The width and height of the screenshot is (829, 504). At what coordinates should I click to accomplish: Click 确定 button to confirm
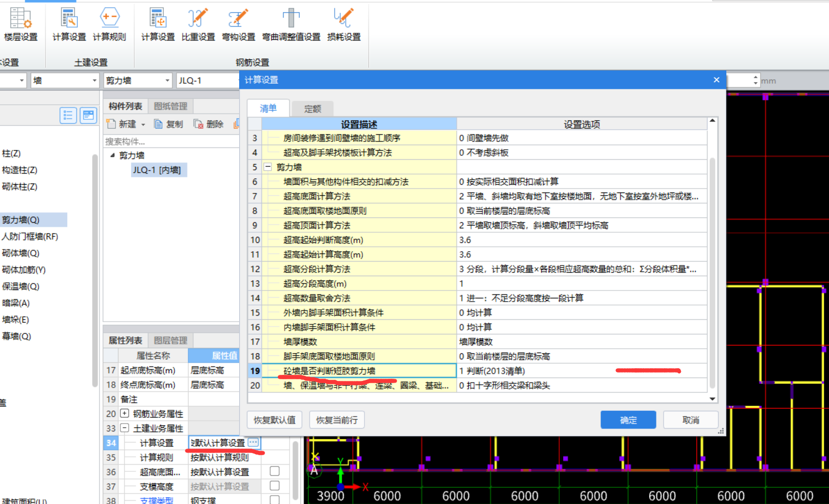click(628, 420)
